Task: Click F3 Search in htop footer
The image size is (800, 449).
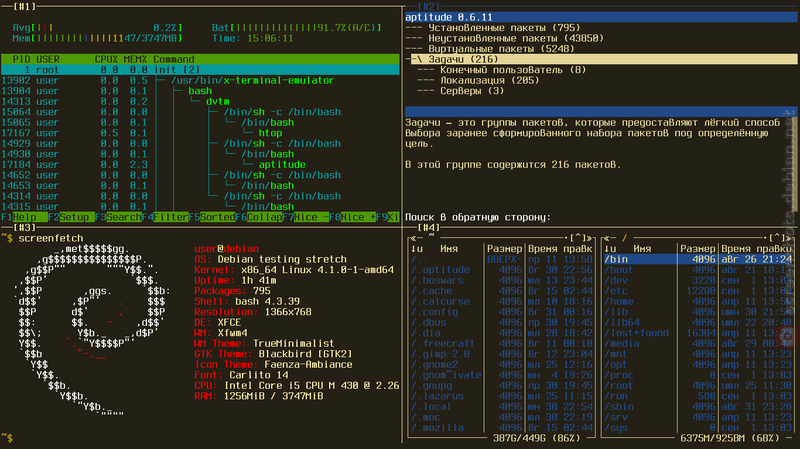Action: coord(118,217)
